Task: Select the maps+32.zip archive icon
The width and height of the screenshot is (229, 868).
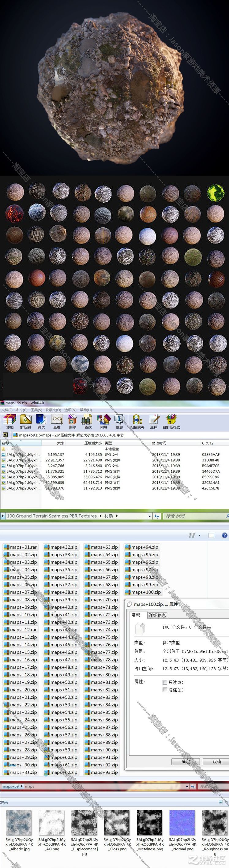Action: pos(47,547)
